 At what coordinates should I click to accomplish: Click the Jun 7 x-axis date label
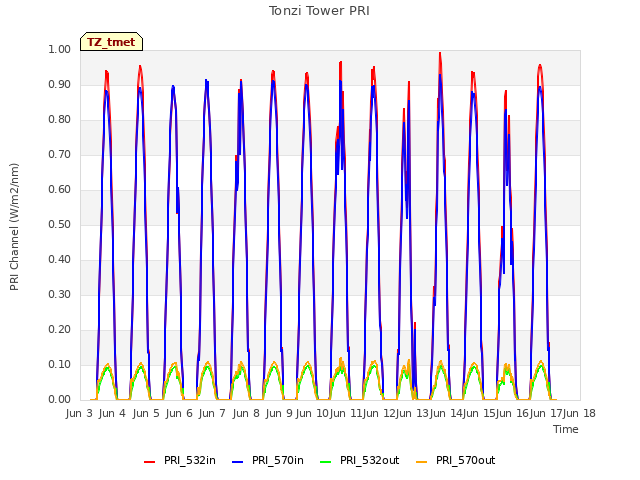(212, 413)
